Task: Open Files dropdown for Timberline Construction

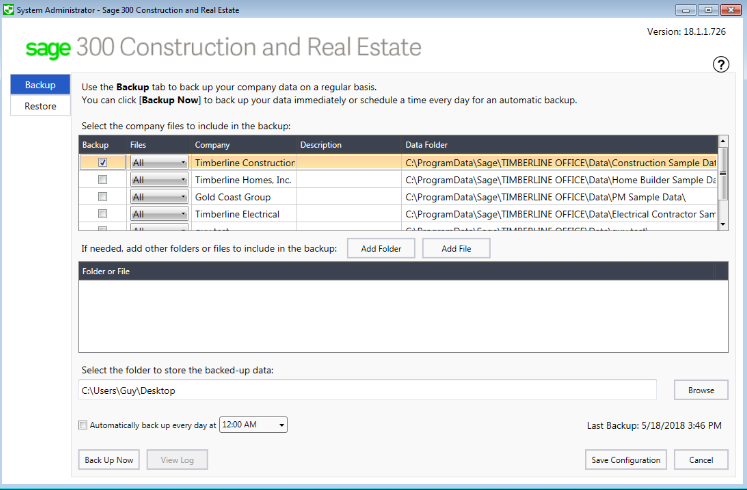Action: click(159, 163)
